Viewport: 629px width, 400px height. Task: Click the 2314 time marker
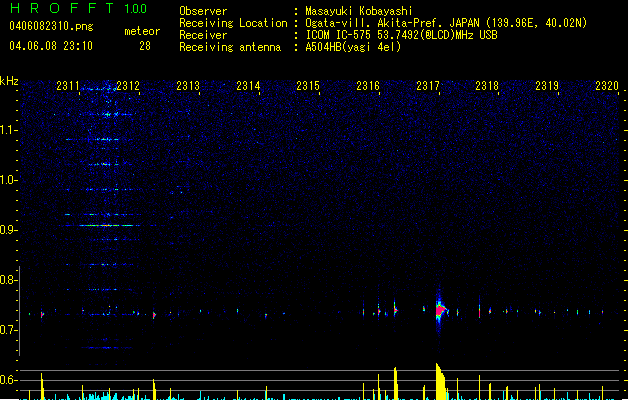248,86
